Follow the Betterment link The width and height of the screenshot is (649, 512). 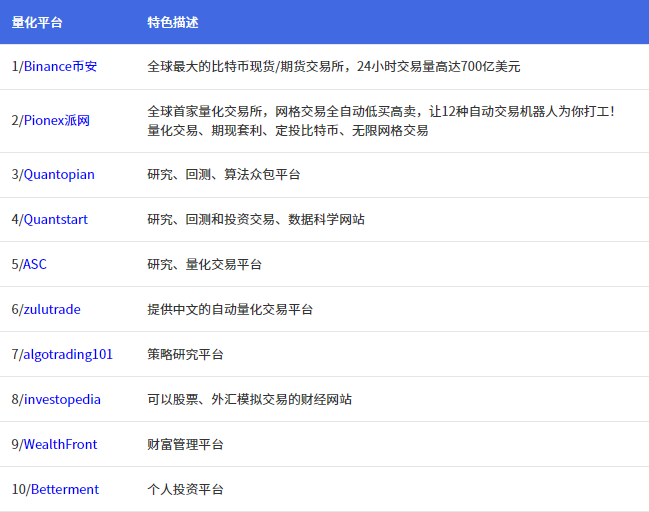point(65,490)
